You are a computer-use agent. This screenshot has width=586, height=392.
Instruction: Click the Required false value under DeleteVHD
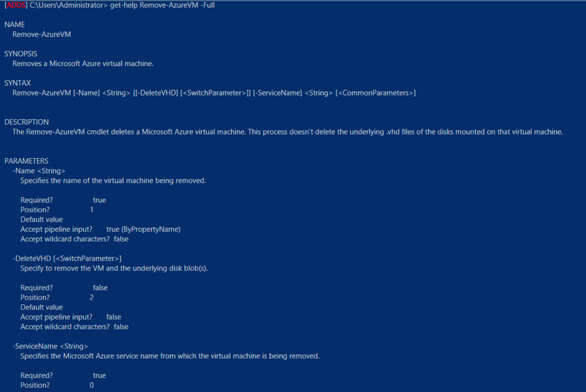pos(100,288)
